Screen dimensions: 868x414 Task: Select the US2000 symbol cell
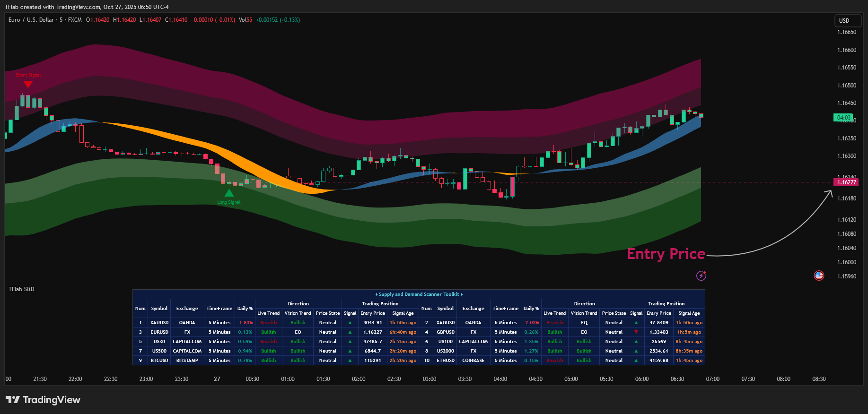click(446, 351)
